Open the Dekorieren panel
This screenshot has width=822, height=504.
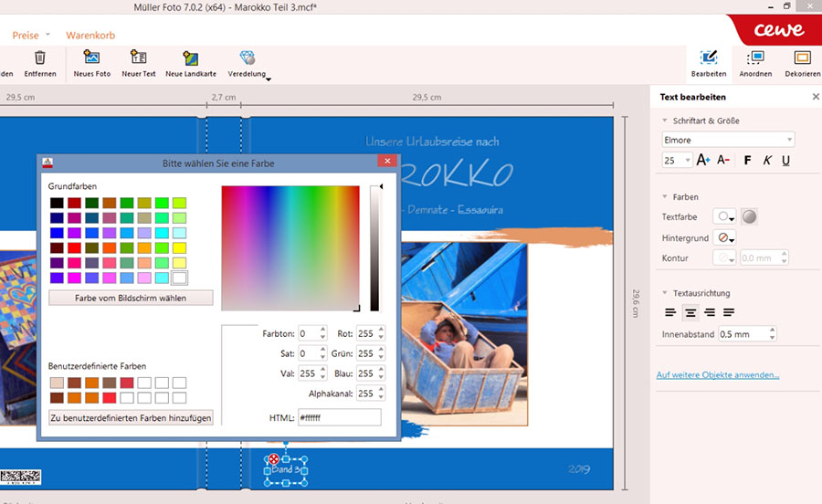click(802, 58)
